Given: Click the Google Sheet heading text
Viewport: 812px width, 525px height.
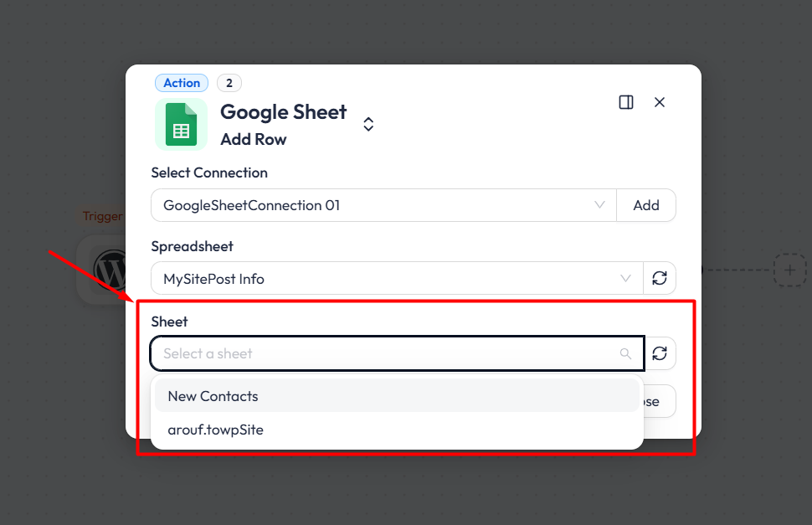Looking at the screenshot, I should 283,112.
